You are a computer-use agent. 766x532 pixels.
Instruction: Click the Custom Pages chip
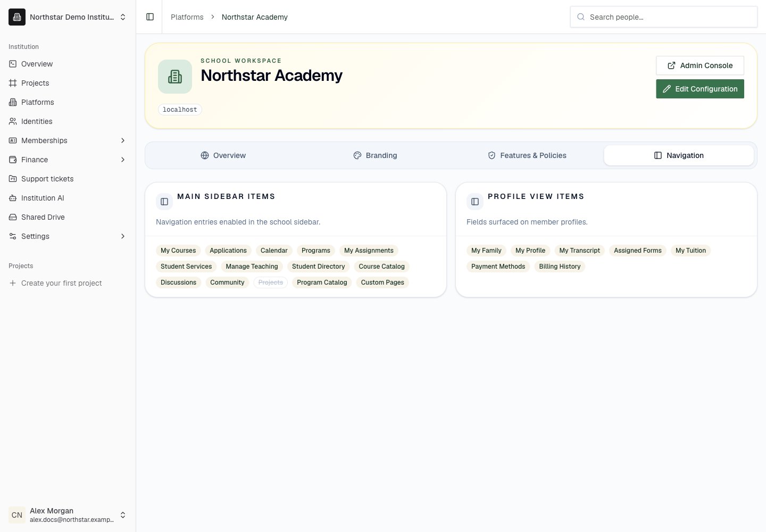[x=382, y=282]
